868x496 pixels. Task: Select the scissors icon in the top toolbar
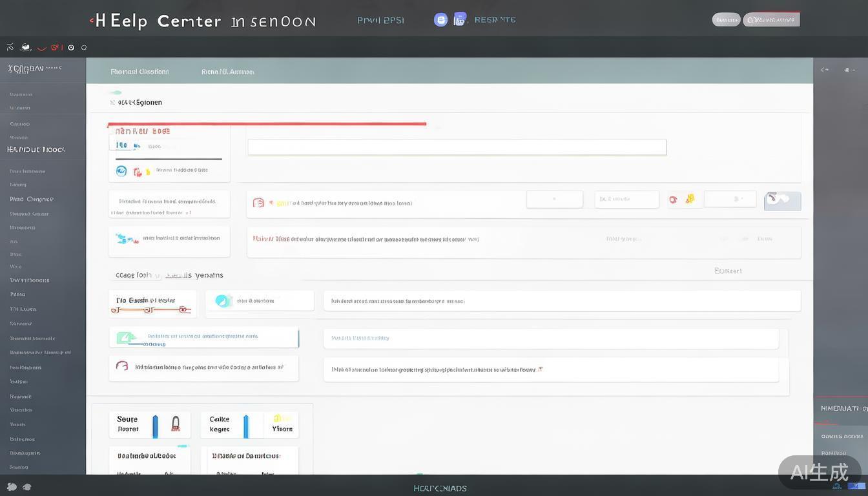[9, 46]
